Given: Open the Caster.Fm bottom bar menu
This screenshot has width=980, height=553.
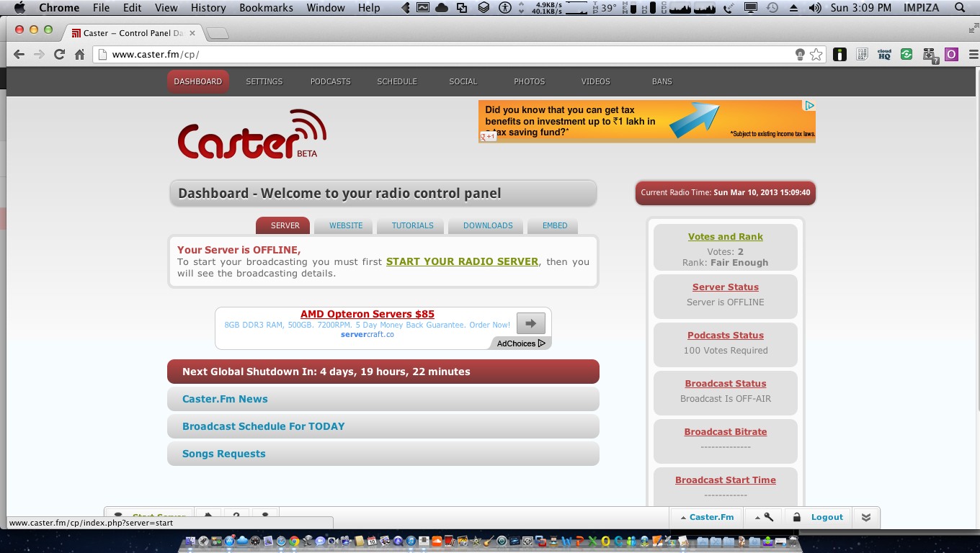Looking at the screenshot, I should 705,517.
